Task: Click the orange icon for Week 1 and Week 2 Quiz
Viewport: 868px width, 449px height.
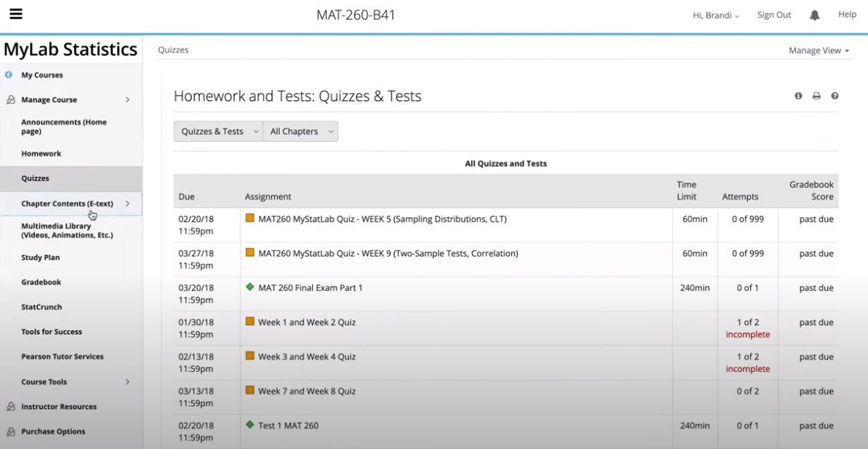Action: [250, 321]
